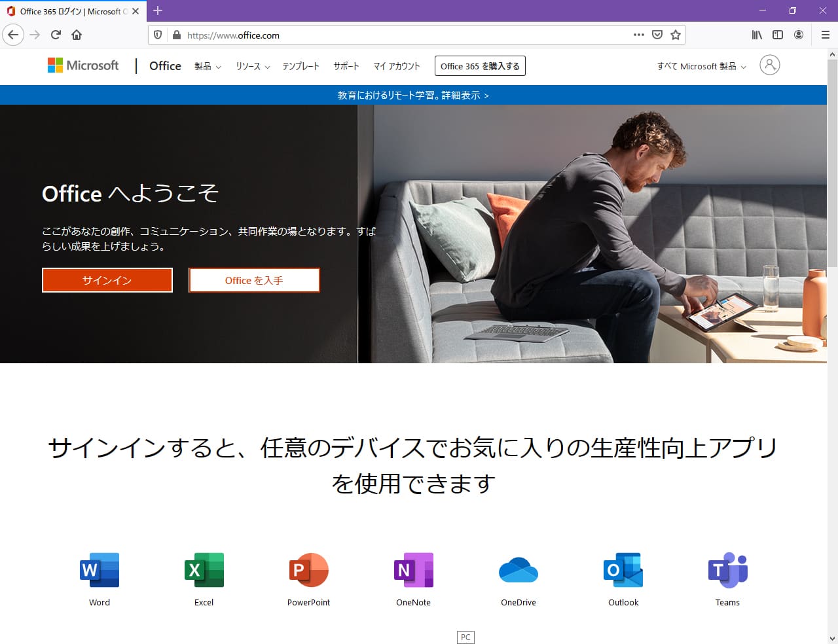The width and height of the screenshot is (838, 644).
Task: Save page to Pocket icon
Action: (657, 35)
